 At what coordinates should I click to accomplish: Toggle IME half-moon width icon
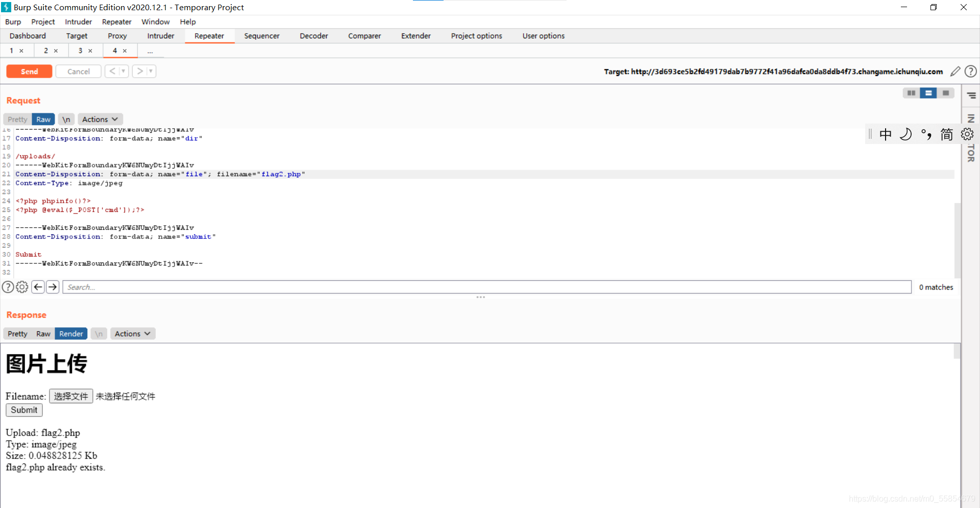point(906,134)
